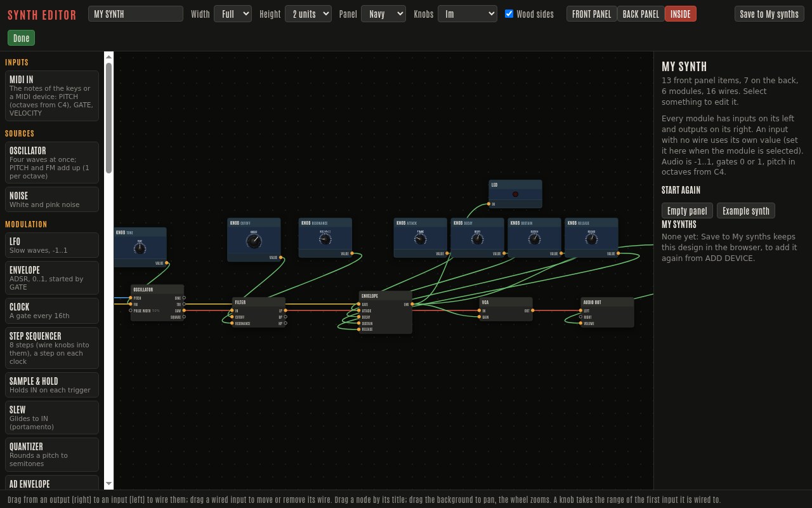Click the Filter BP output port

click(285, 317)
